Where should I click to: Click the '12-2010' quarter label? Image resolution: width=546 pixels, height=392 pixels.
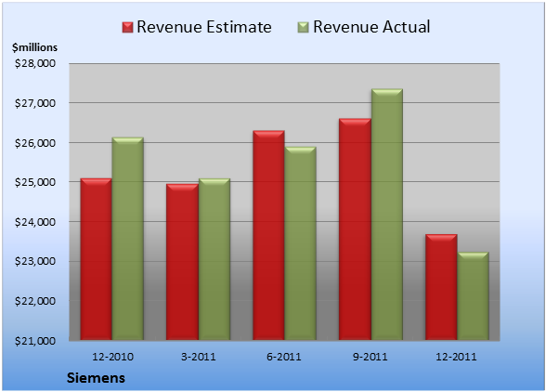point(112,357)
